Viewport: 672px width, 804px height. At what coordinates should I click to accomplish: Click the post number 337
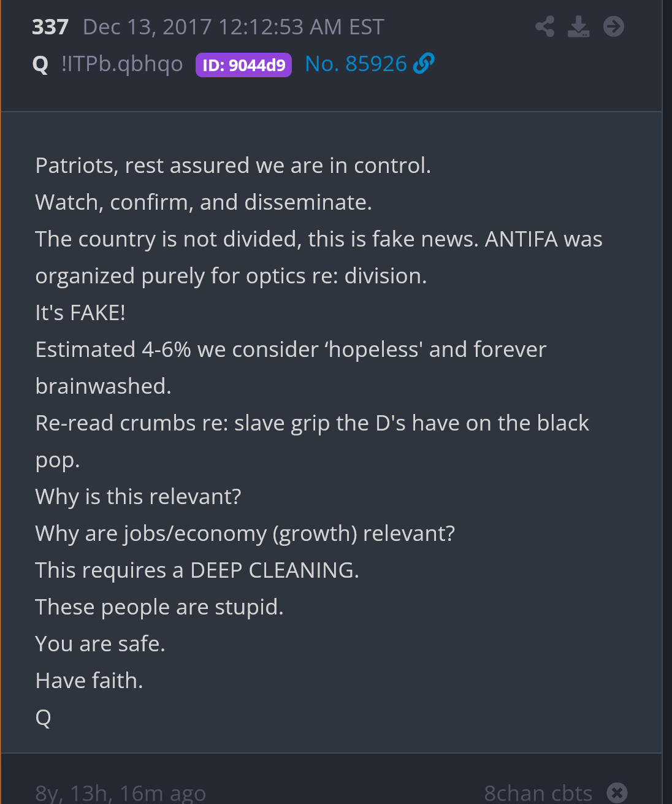pos(50,27)
